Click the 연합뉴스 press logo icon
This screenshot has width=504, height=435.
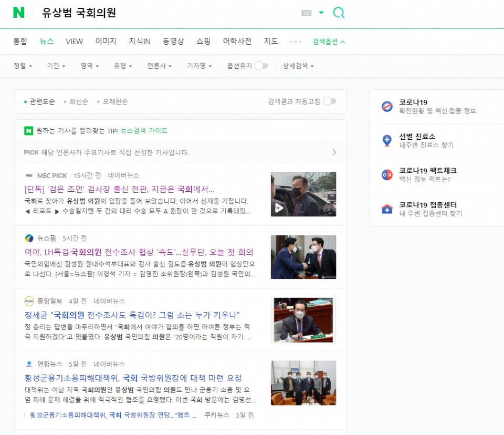(29, 364)
